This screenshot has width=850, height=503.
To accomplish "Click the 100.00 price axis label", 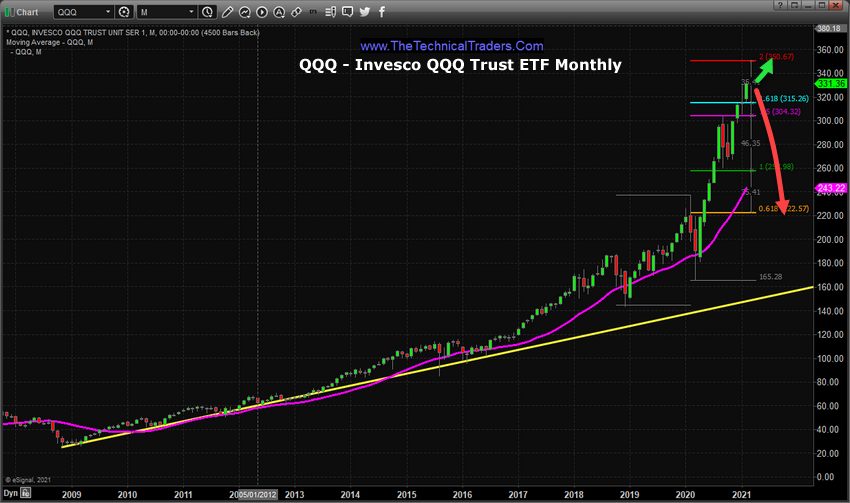I will (830, 358).
